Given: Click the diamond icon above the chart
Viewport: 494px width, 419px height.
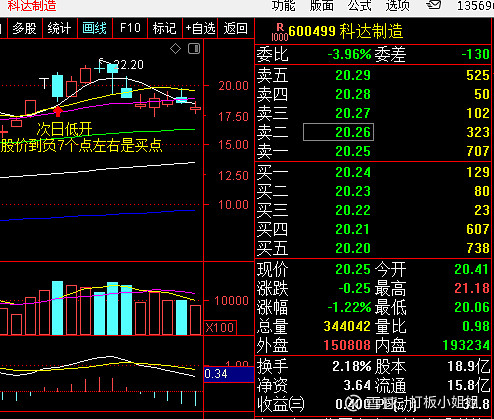Looking at the screenshot, I should [175, 49].
